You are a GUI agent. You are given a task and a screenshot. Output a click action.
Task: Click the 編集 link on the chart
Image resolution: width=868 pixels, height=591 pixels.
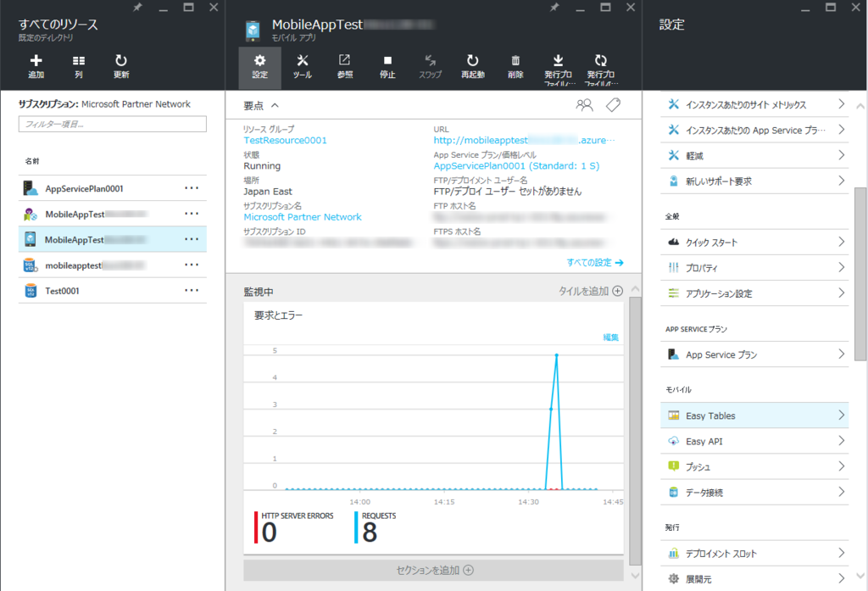tap(610, 337)
